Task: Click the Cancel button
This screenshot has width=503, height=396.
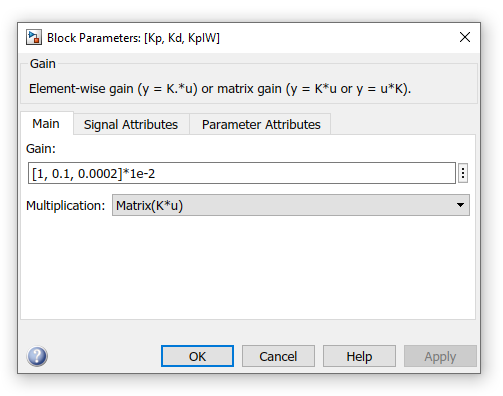Action: [278, 356]
